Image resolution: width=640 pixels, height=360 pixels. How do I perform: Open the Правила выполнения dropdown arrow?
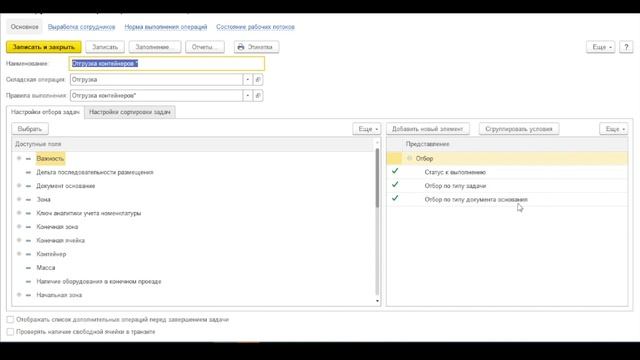point(247,96)
